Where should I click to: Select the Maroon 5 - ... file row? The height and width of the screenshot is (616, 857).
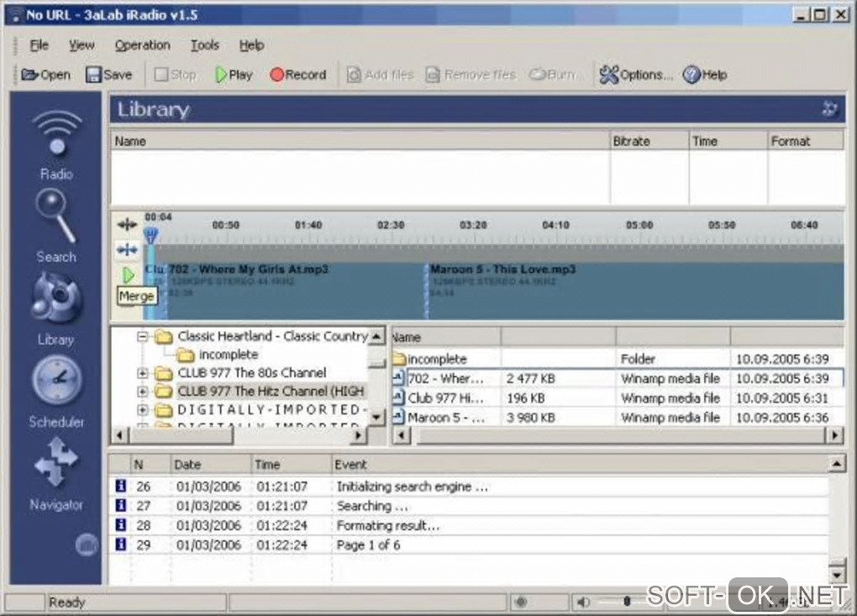pyautogui.click(x=618, y=417)
